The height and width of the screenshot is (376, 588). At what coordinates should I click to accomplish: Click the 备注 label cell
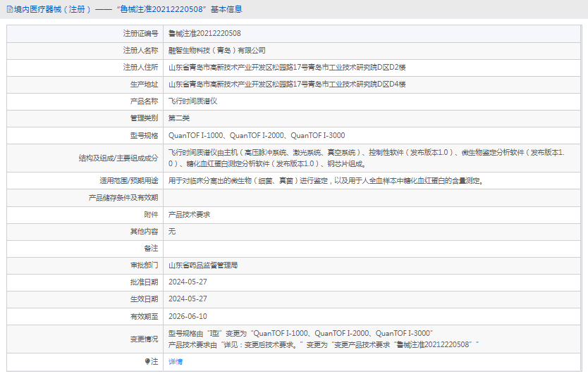click(x=85, y=249)
